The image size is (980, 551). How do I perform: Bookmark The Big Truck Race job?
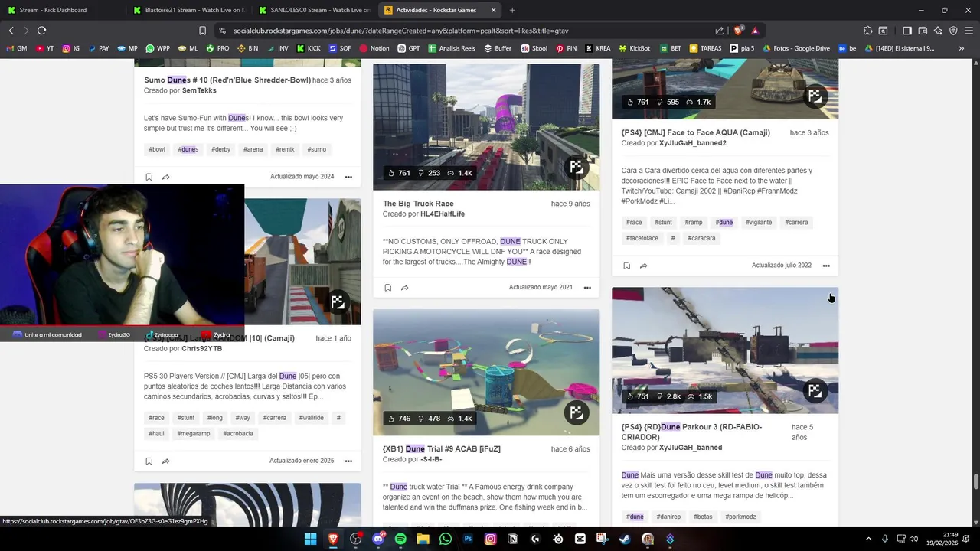[387, 288]
